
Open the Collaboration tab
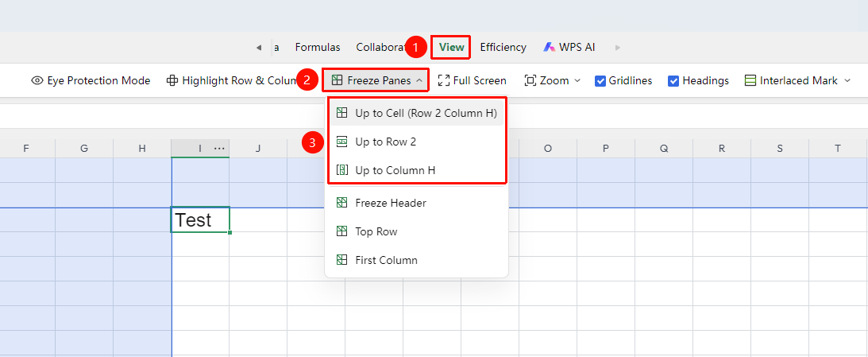pos(382,47)
